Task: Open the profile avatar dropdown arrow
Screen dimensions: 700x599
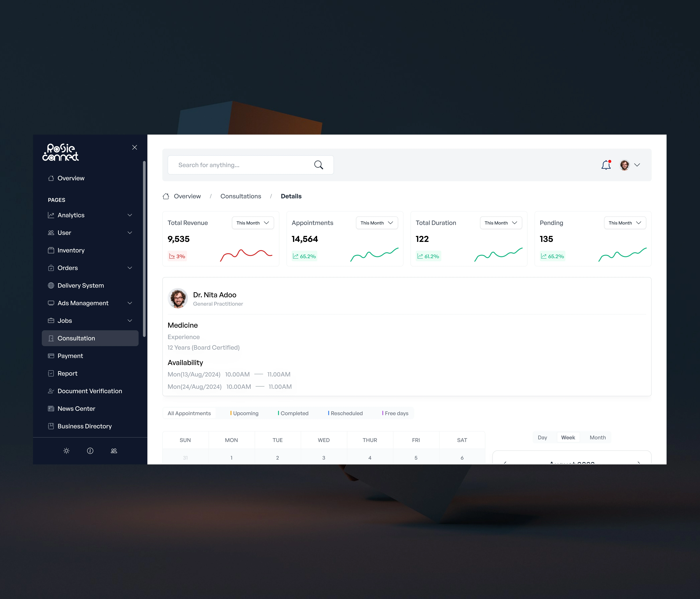Action: click(x=637, y=165)
